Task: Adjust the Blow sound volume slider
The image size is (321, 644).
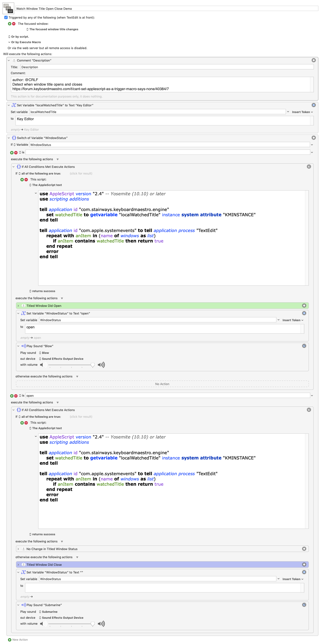Action: pos(71,365)
